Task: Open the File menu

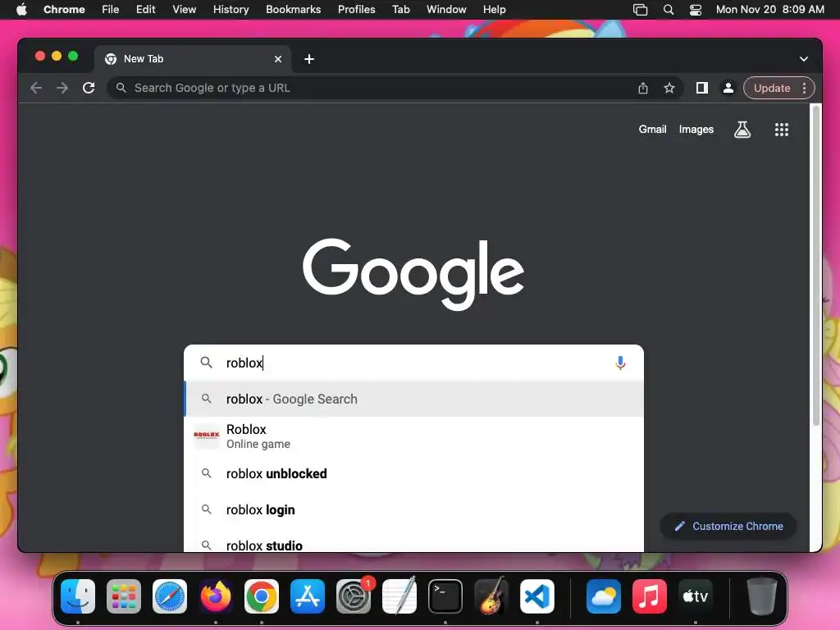Action: (111, 9)
